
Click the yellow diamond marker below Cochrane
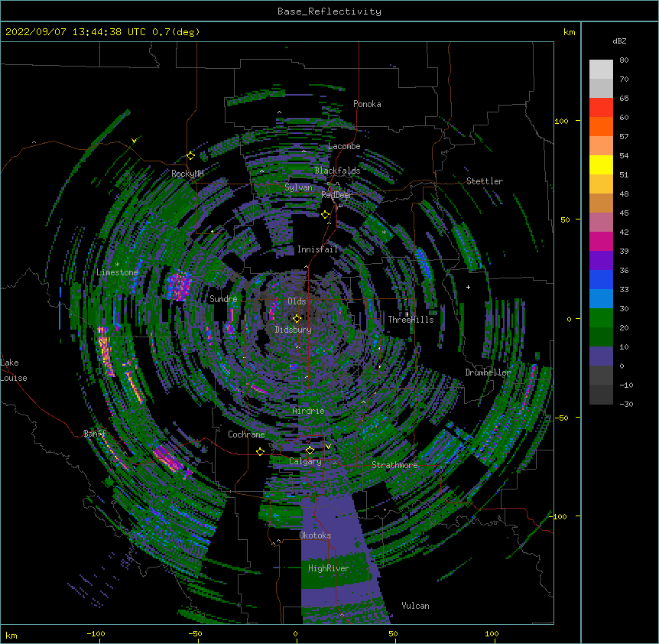pyautogui.click(x=260, y=451)
